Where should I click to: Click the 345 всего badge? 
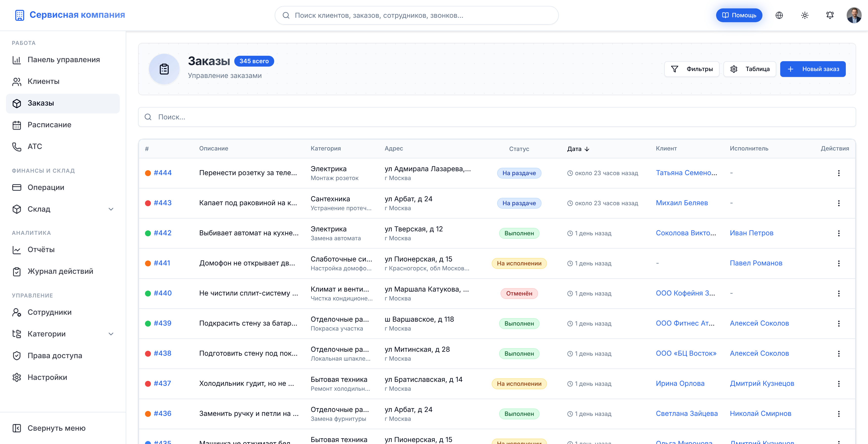click(x=254, y=61)
